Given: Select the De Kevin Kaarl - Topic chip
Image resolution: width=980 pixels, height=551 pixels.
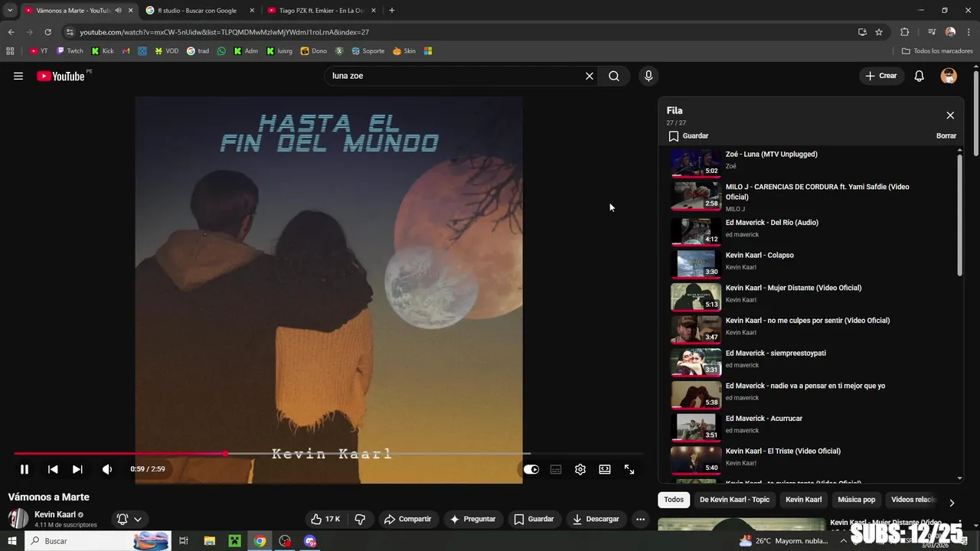Looking at the screenshot, I should coord(734,500).
